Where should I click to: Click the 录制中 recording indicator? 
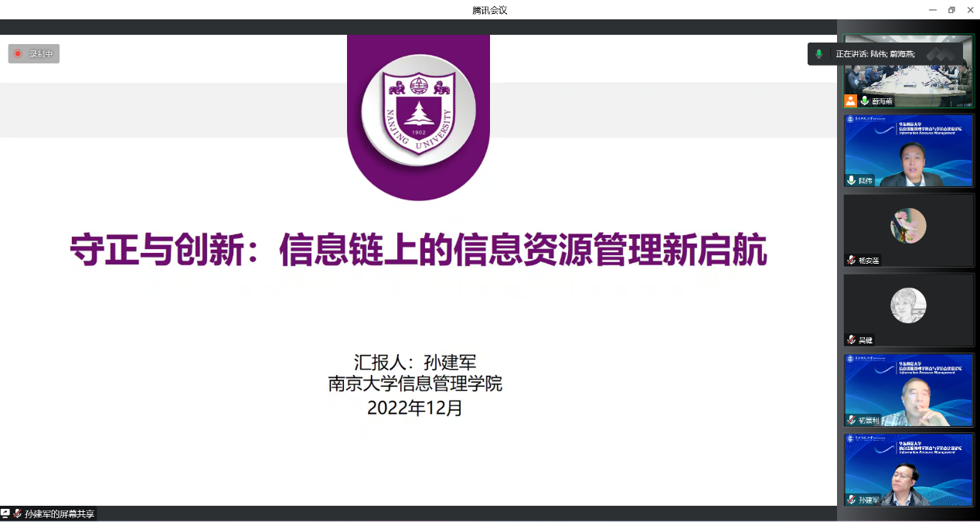pyautogui.click(x=34, y=54)
